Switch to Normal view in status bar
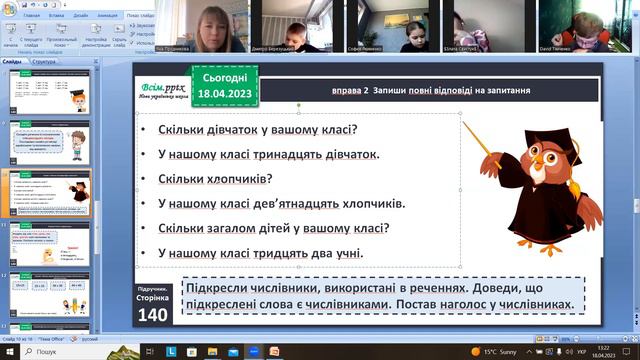The height and width of the screenshot is (360, 640). click(x=539, y=339)
